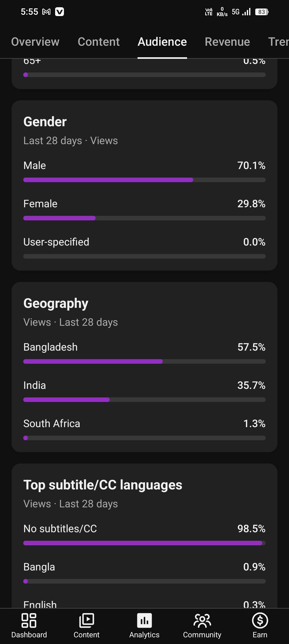This screenshot has height=644, width=289.
Task: Select the India geography row
Action: (x=144, y=385)
